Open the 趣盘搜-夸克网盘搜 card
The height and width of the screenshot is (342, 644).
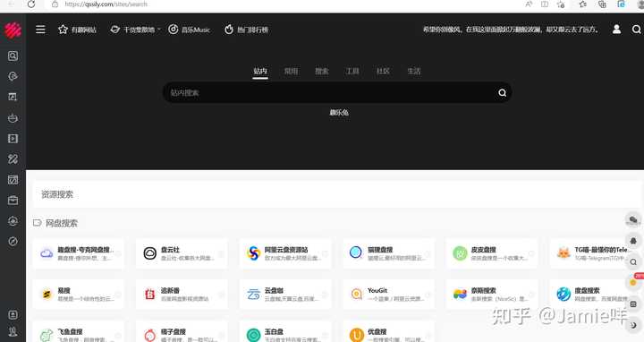pos(78,253)
